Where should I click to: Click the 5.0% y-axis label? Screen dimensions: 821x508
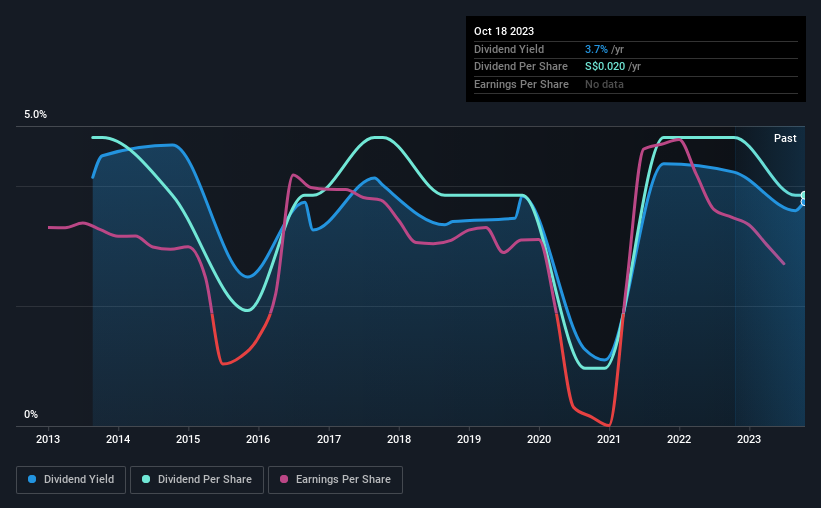(x=35, y=115)
